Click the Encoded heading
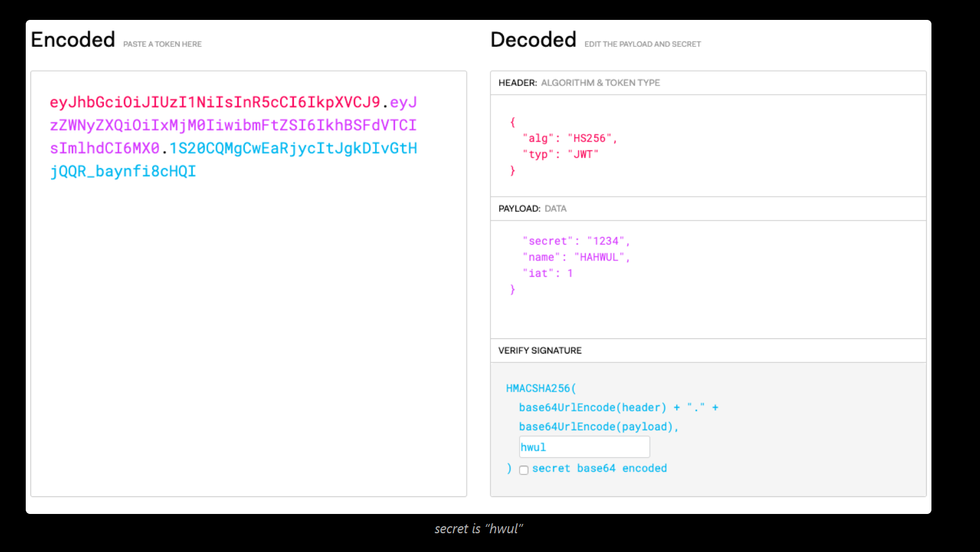The image size is (980, 552). coord(73,40)
